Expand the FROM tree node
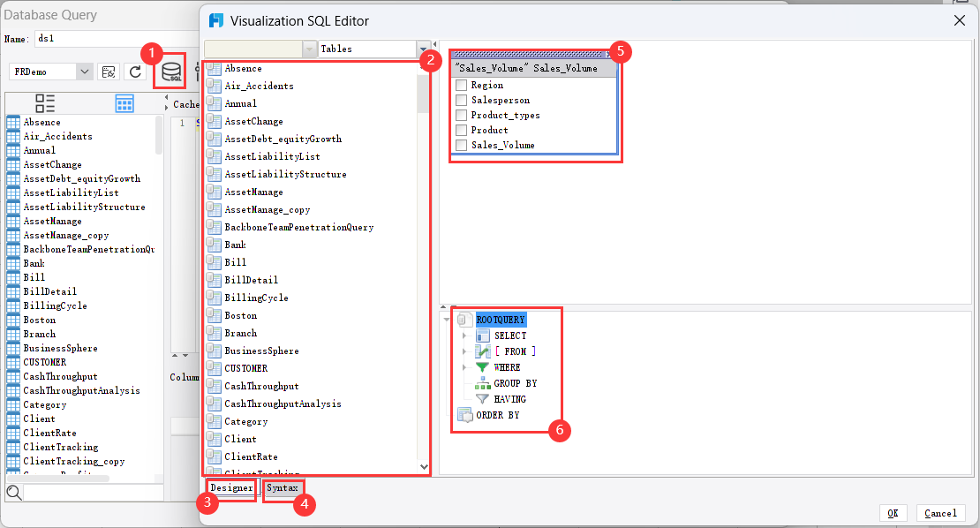980x528 pixels. (x=466, y=351)
